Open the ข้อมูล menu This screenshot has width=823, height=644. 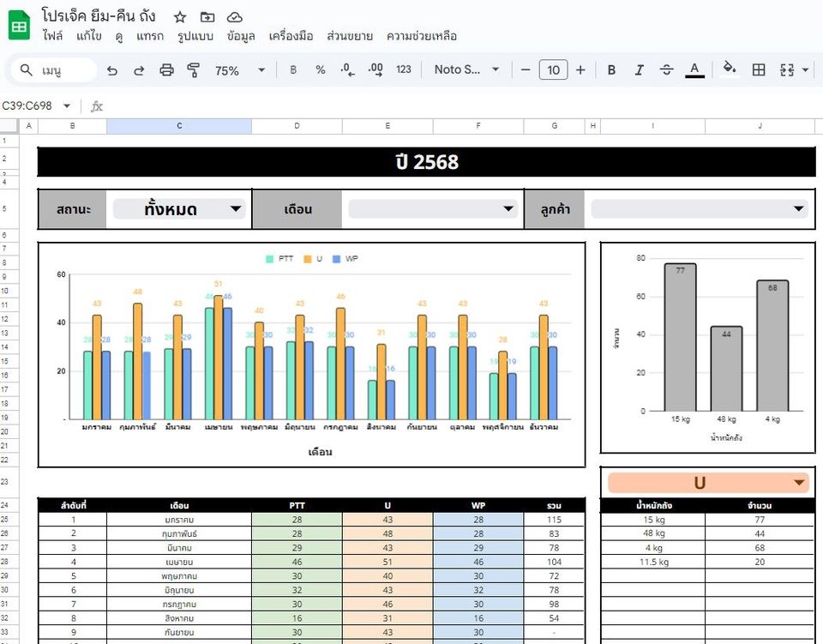click(x=241, y=36)
